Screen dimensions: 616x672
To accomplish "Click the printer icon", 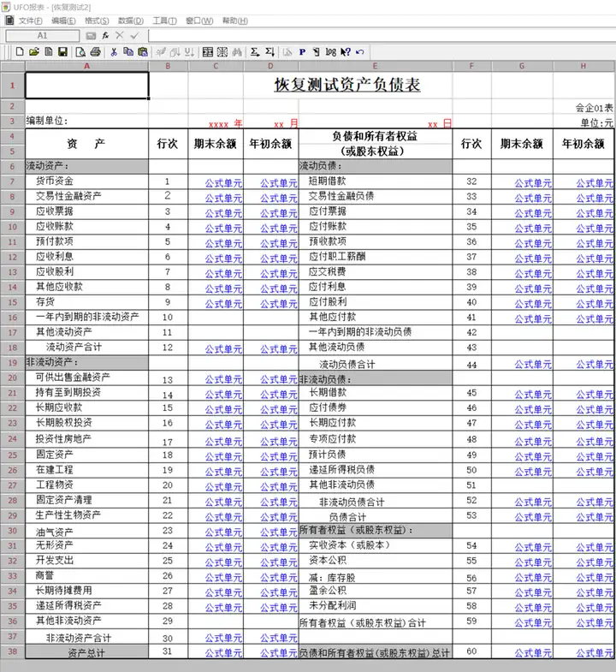I will tap(96, 52).
